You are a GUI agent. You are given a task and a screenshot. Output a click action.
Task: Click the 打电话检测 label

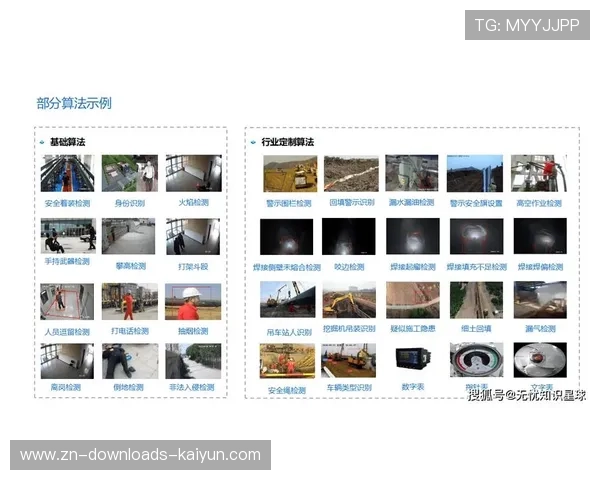click(x=130, y=331)
